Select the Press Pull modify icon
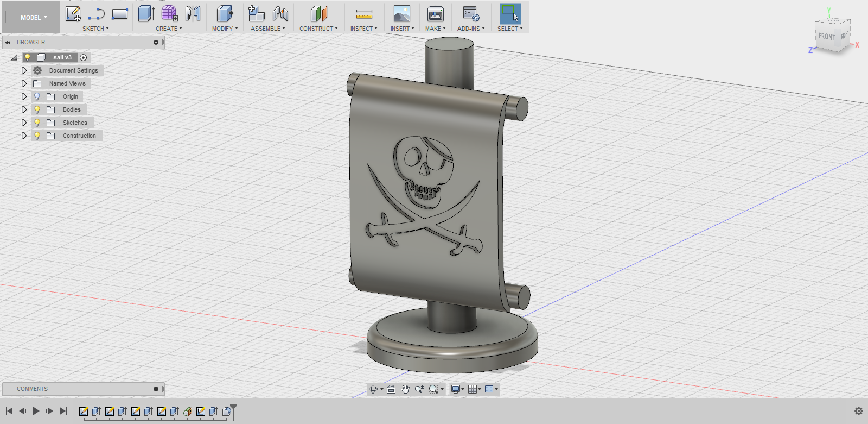 click(224, 14)
